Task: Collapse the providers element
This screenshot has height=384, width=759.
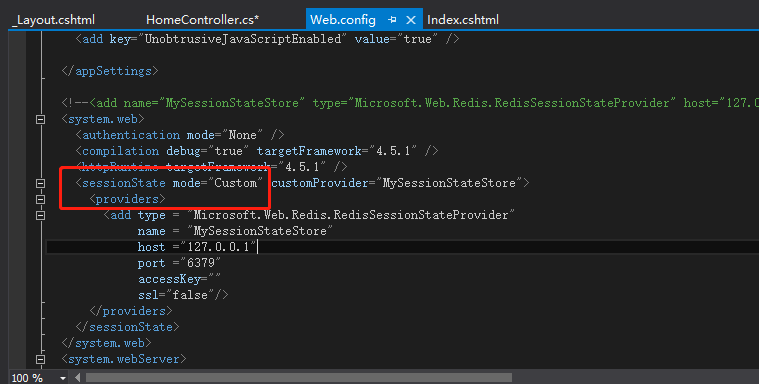Action: coord(41,200)
